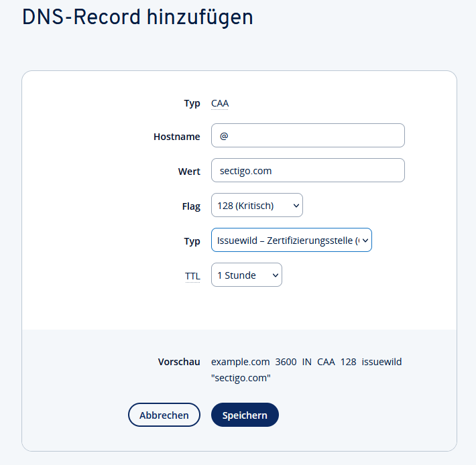Open the Flag dropdown showing 128 (Kritisch)

(257, 205)
